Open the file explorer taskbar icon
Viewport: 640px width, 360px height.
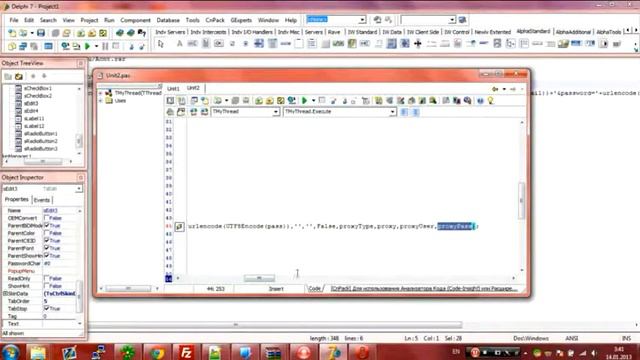38,352
